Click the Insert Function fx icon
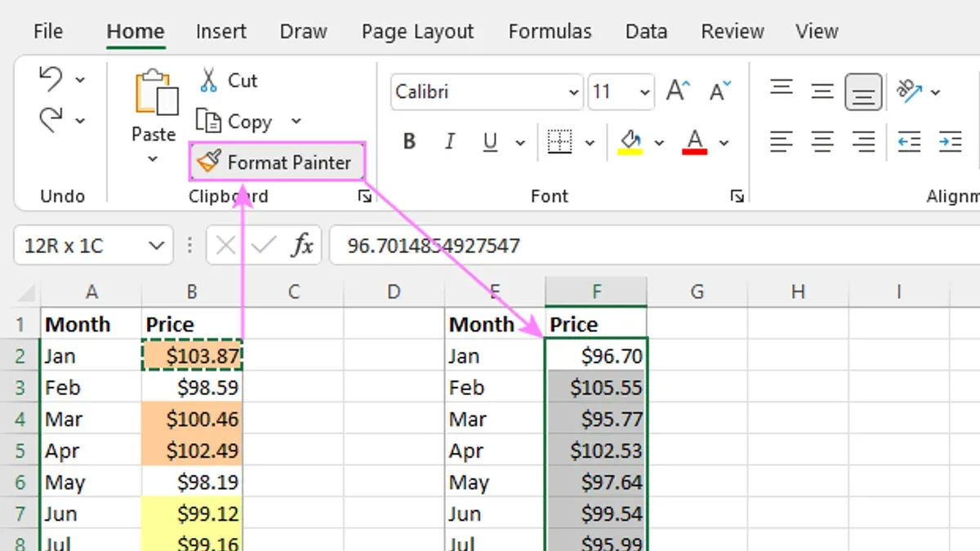980x551 pixels. pyautogui.click(x=303, y=245)
